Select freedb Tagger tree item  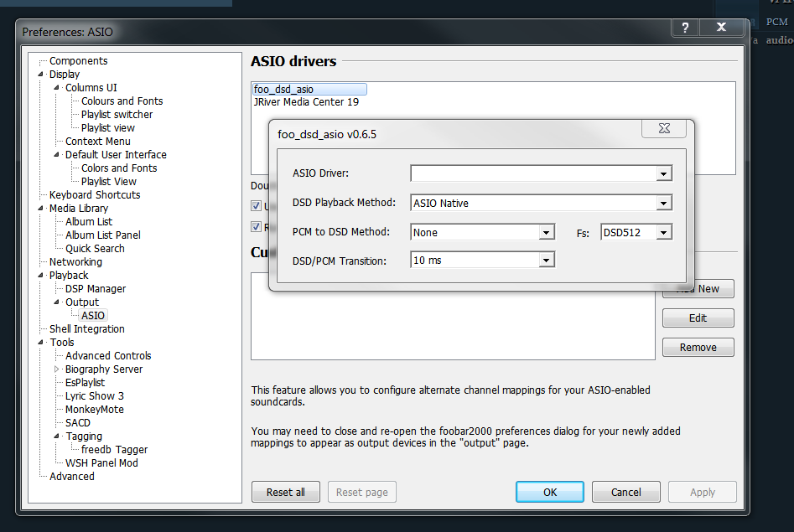coord(114,450)
